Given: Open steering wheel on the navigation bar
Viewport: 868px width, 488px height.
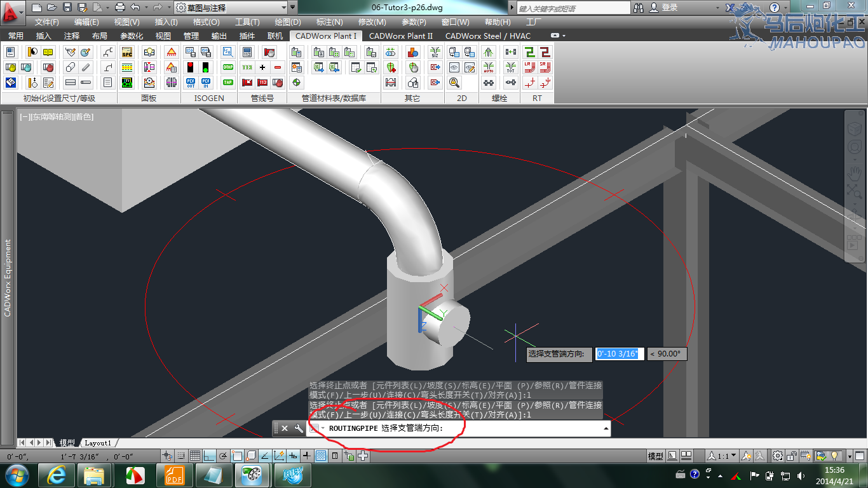Looking at the screenshot, I should [x=854, y=148].
